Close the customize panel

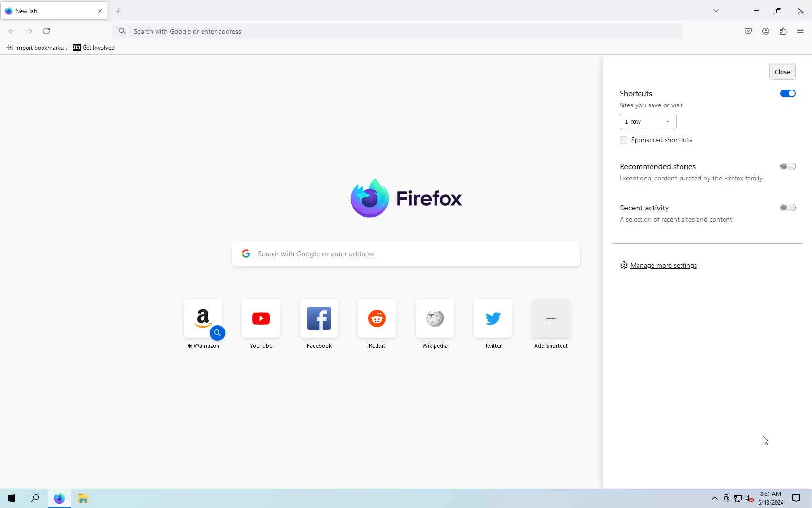click(782, 72)
